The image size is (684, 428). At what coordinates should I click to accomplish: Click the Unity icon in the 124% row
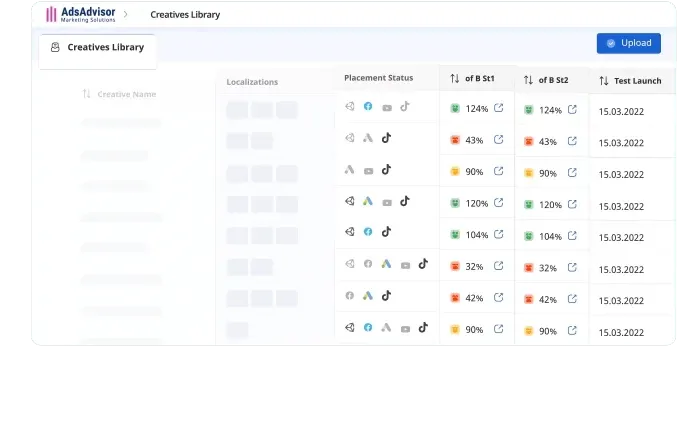tap(349, 106)
